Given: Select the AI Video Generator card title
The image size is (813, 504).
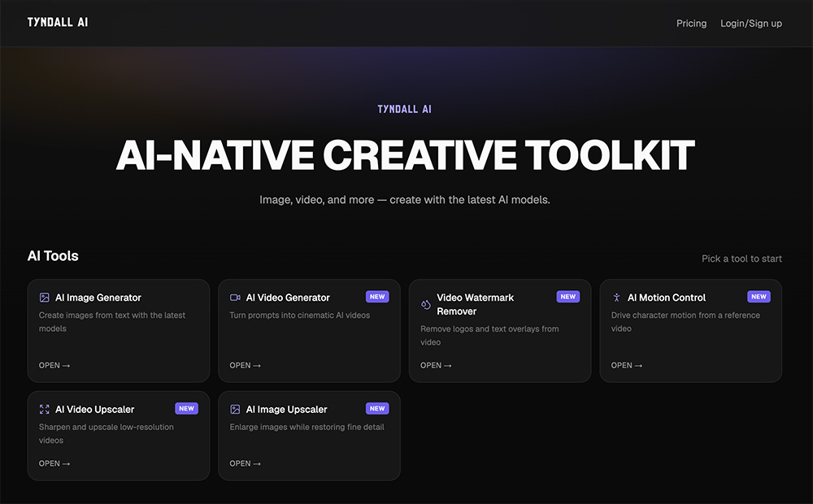Looking at the screenshot, I should pos(288,298).
